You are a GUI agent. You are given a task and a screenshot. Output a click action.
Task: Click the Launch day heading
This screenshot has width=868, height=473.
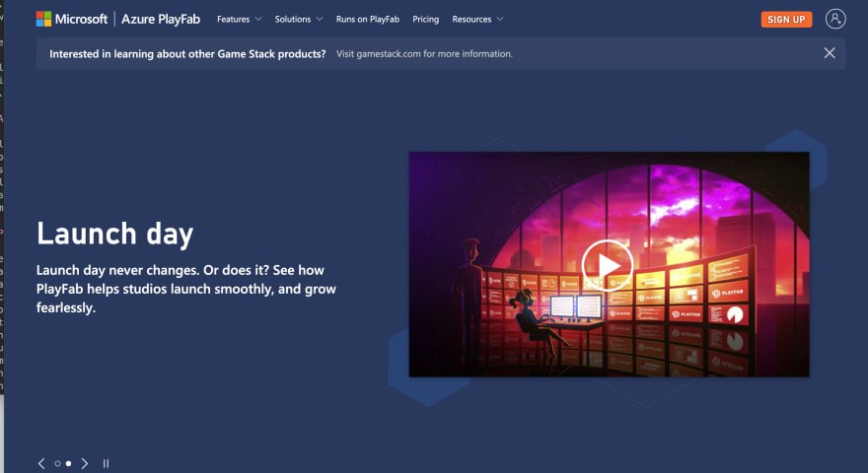pyautogui.click(x=114, y=234)
